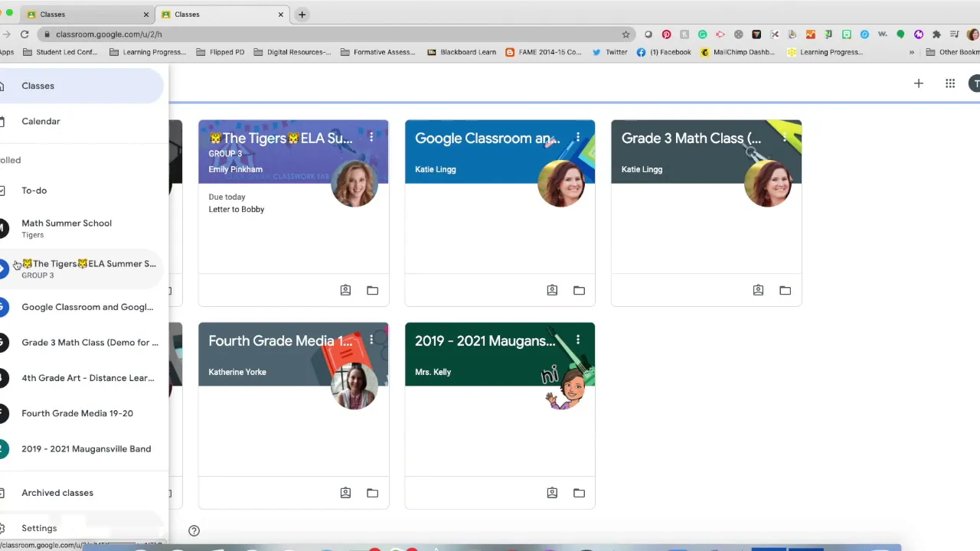The width and height of the screenshot is (980, 551).
Task: Open work icon on Grade 3 Math card
Action: (x=758, y=290)
